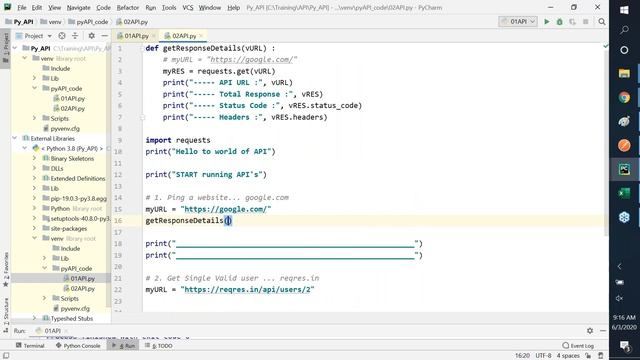Open Chrome from the taskbar

(x=624, y=98)
